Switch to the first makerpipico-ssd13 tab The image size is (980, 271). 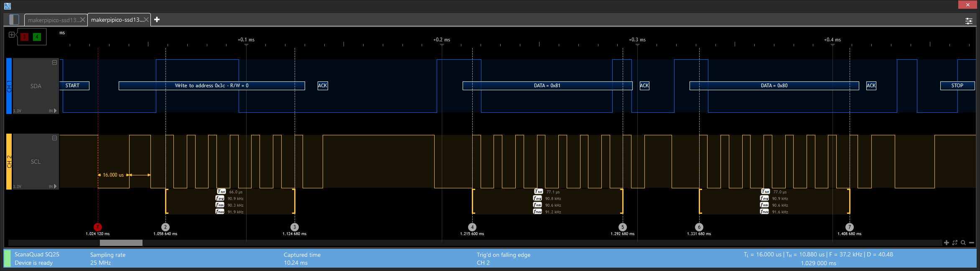pyautogui.click(x=53, y=20)
